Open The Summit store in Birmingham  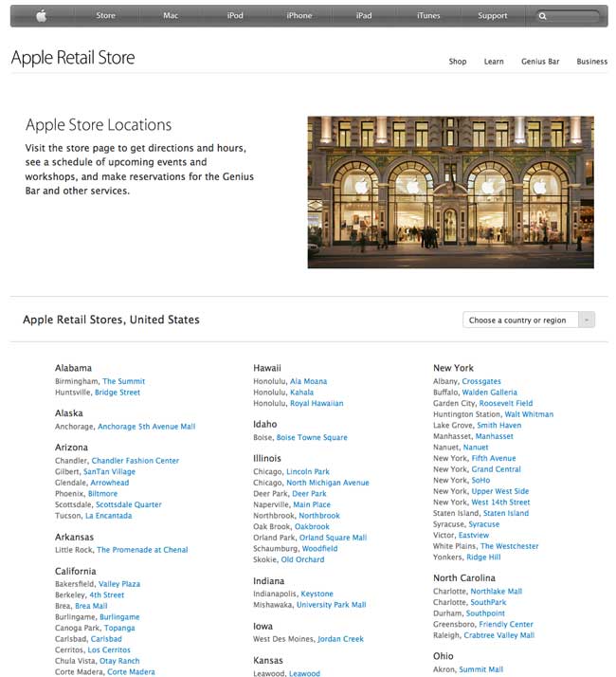(123, 381)
